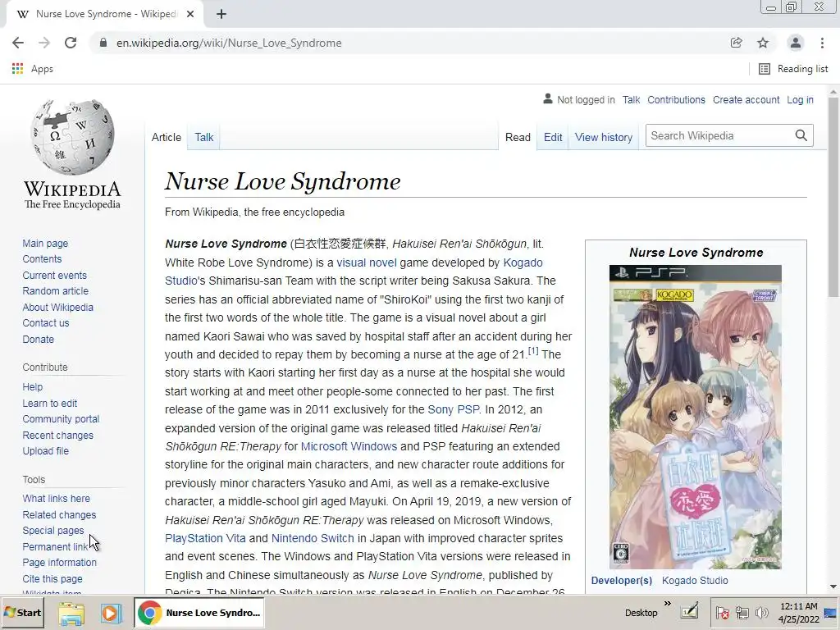The image size is (840, 630).
Task: Select the Edit tab
Action: coord(553,137)
